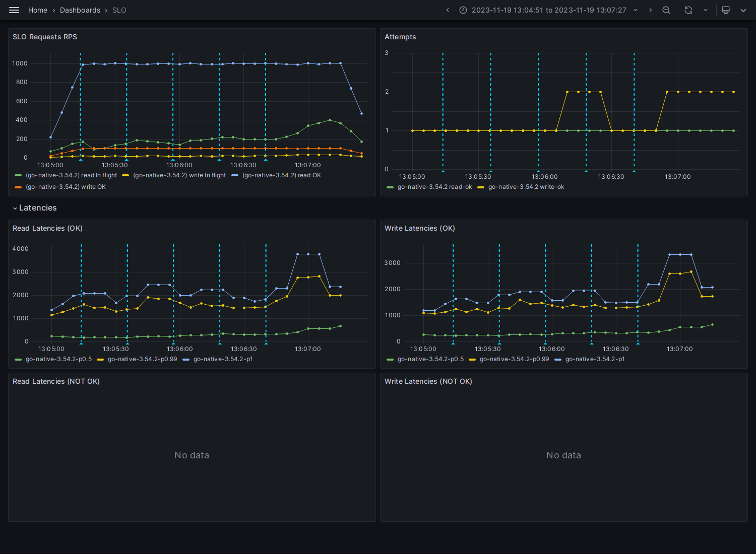The width and height of the screenshot is (756, 554).
Task: Toggle read In flight series legend
Action: [71, 175]
